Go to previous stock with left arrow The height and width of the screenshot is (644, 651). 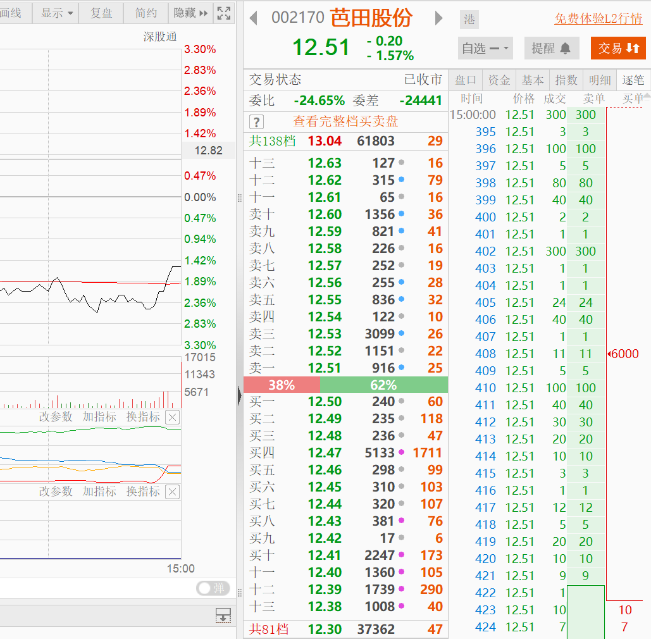tap(254, 18)
